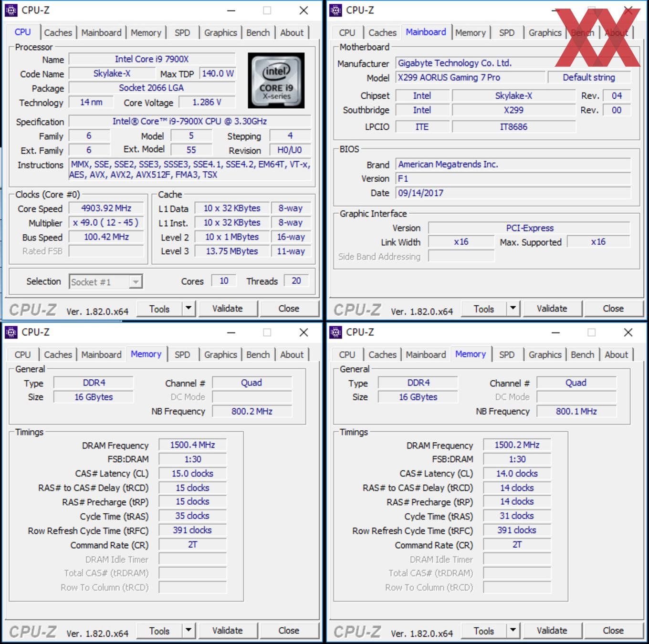Open SPD tab in bottom-left Memory window
Viewport: 649px width, 644px height.
(x=182, y=354)
